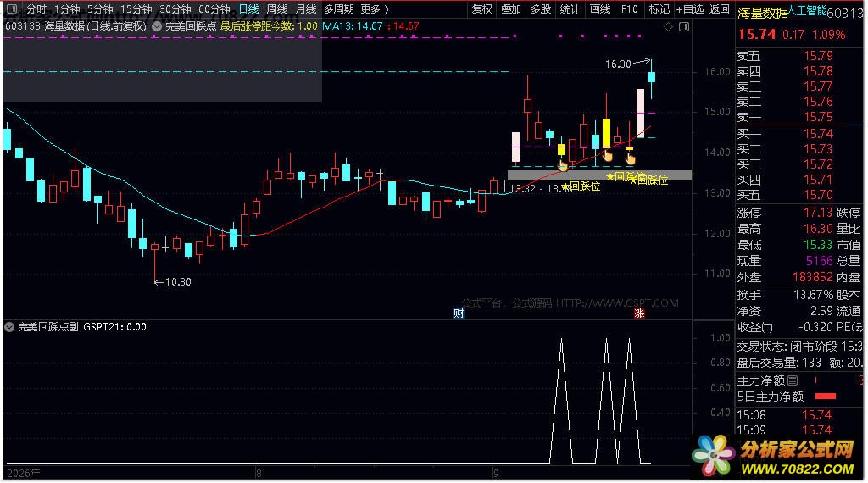Image resolution: width=868 pixels, height=483 pixels.
Task: Toggle 复权 price adjustment
Action: 481,8
